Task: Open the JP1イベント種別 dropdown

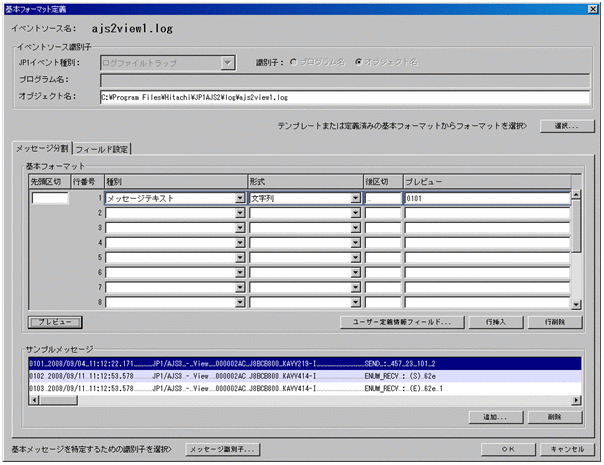Action: click(228, 63)
